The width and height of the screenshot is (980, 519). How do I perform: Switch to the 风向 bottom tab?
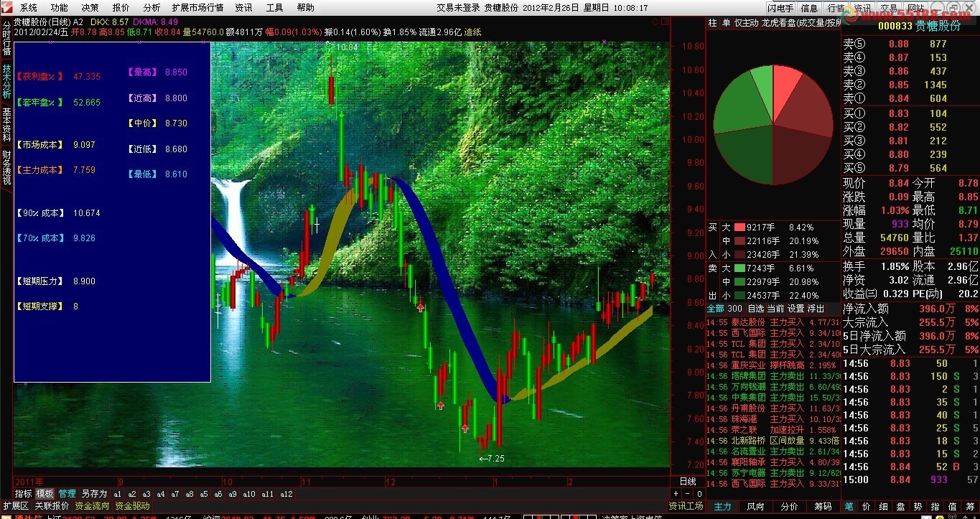(756, 506)
